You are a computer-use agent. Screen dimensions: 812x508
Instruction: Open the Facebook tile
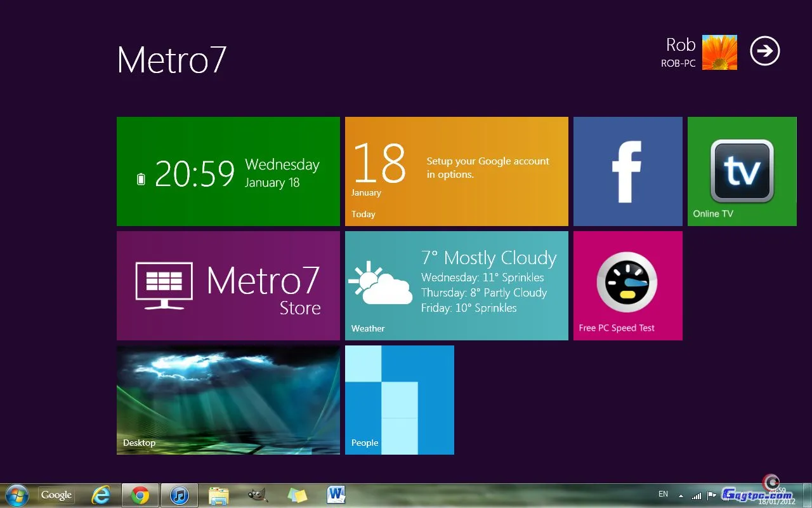point(627,171)
